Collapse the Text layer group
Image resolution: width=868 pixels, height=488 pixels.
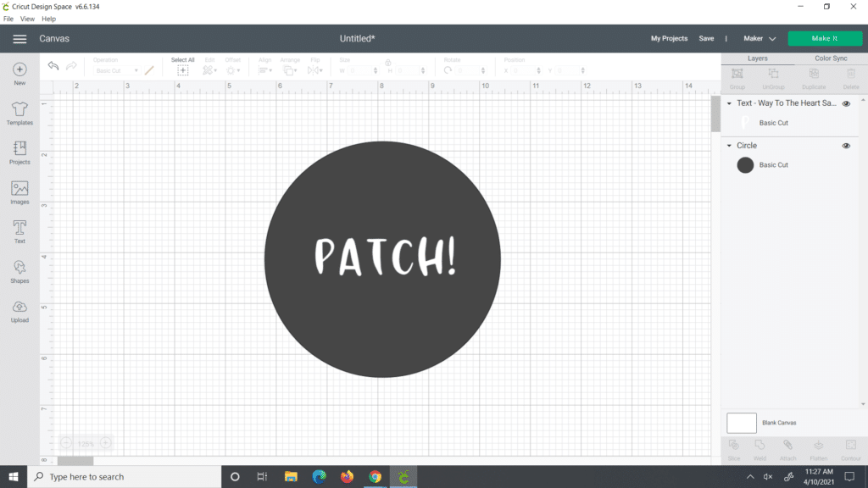coord(729,103)
